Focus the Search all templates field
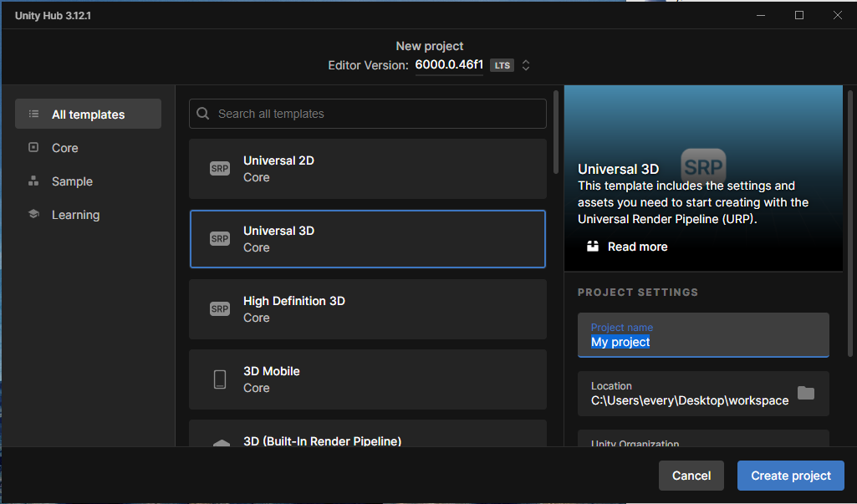 coord(368,114)
